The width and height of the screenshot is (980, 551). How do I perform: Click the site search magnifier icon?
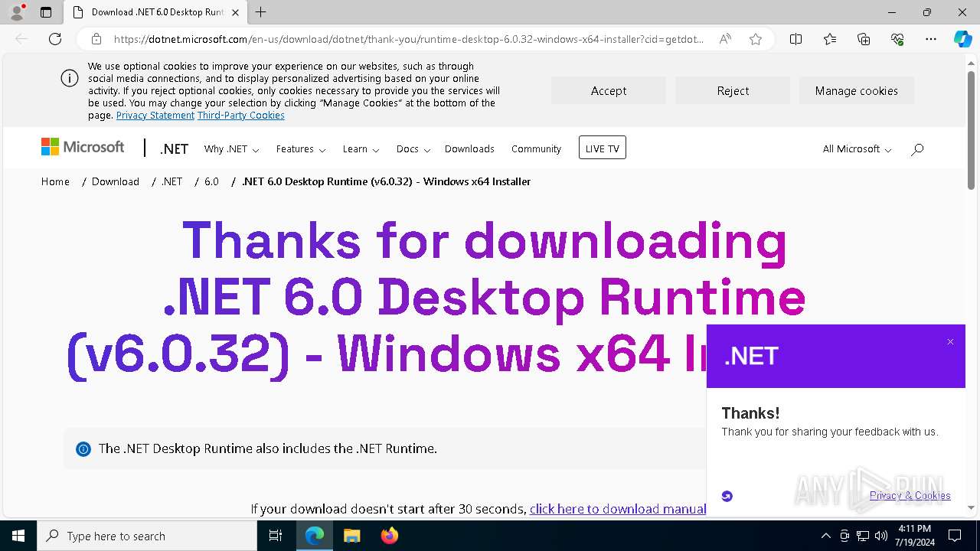917,149
